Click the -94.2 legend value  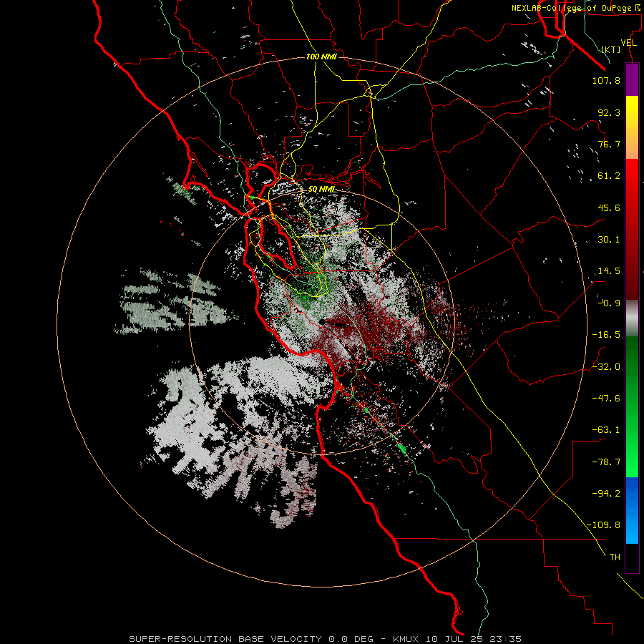[606, 493]
